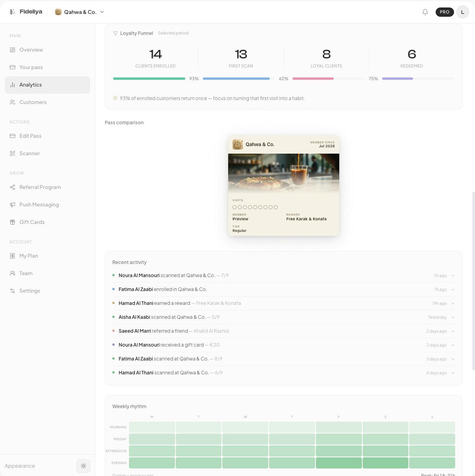Go to Overview page
Image resolution: width=475 pixels, height=476 pixels.
(x=47, y=50)
